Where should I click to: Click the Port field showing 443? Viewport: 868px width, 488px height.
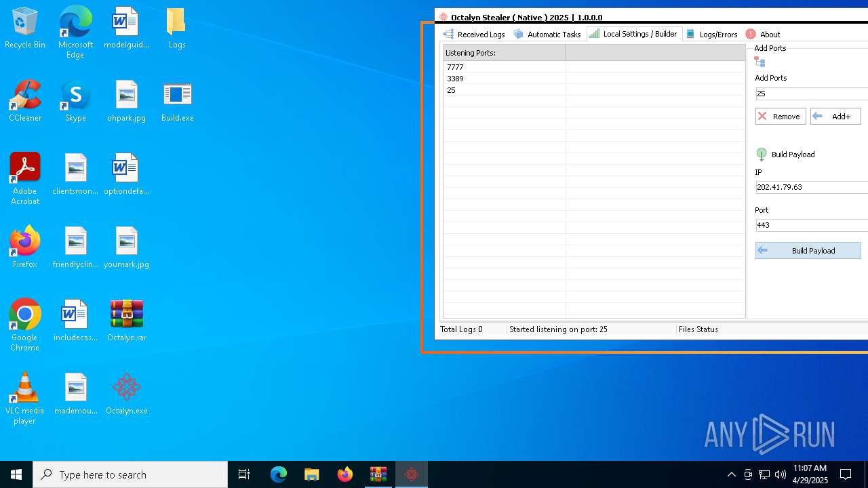tap(812, 225)
